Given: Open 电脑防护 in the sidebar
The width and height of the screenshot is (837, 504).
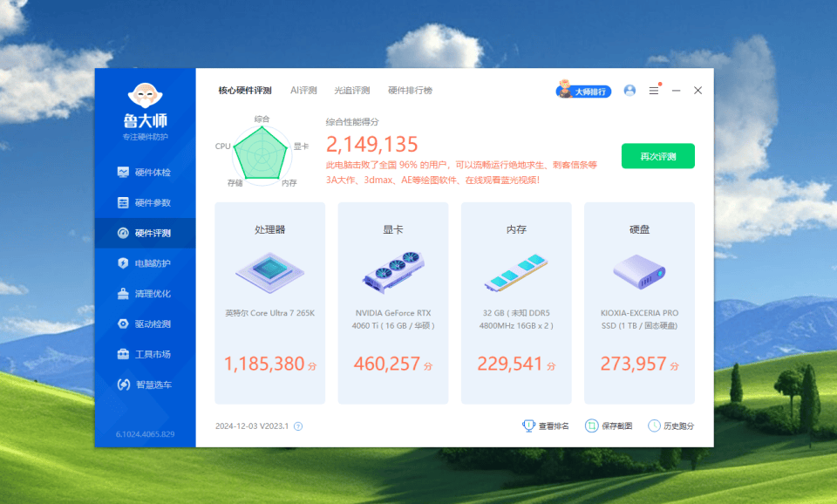Looking at the screenshot, I should pos(145,263).
